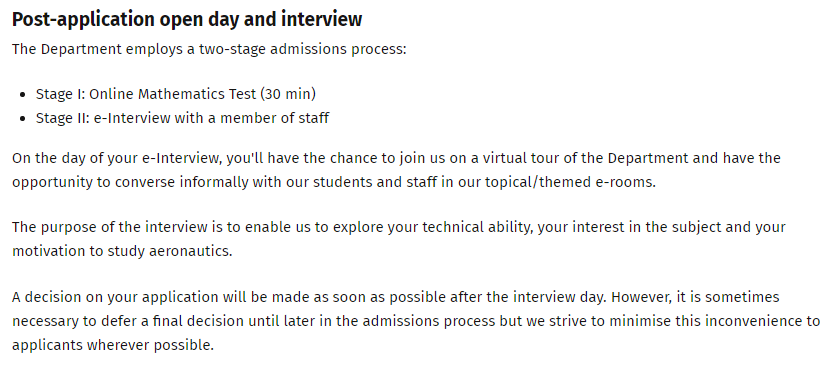Click the text "applicants wherever possible"

coord(112,346)
